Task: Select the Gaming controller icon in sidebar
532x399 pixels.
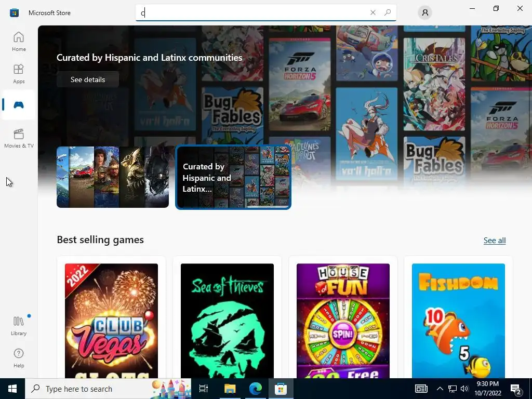Action: pos(19,105)
